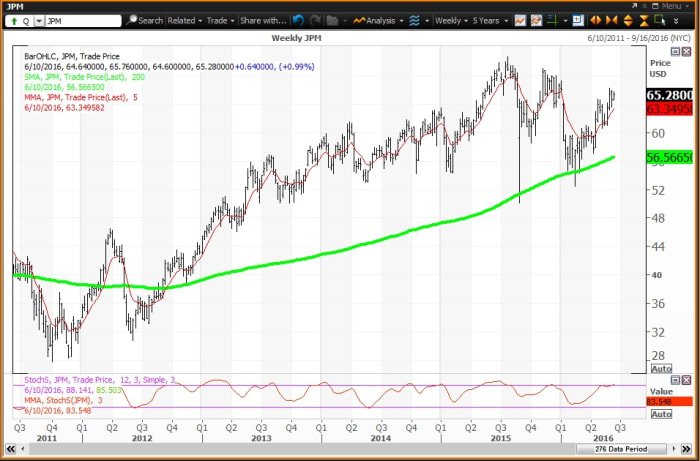Click the Share with... button
Viewport: 700px width, 461px height.
click(x=263, y=20)
